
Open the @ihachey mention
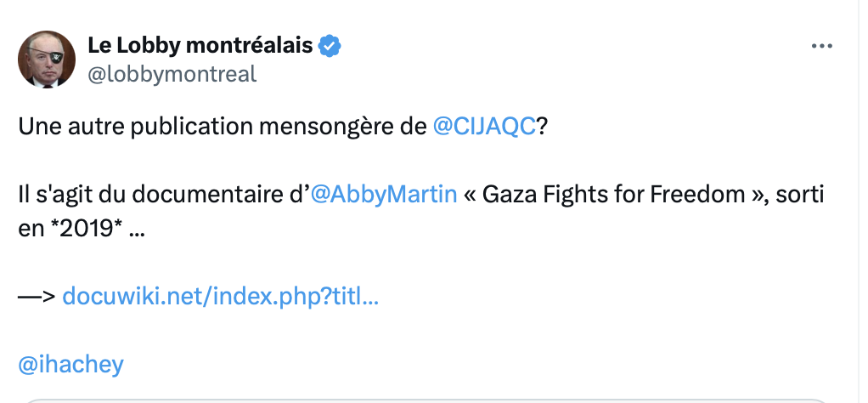coord(71,365)
